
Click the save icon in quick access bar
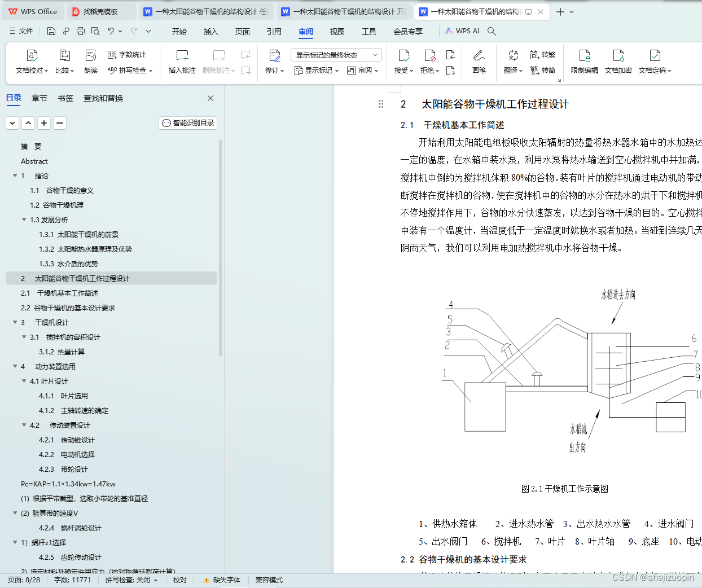coord(51,31)
